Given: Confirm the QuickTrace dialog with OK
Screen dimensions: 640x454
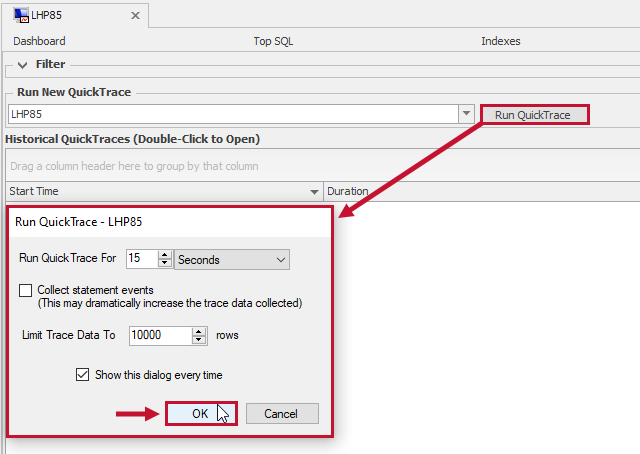Looking at the screenshot, I should [201, 414].
